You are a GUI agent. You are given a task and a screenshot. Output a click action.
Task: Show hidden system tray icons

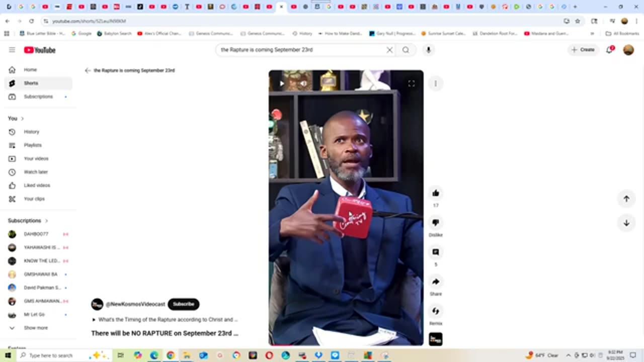(569, 355)
